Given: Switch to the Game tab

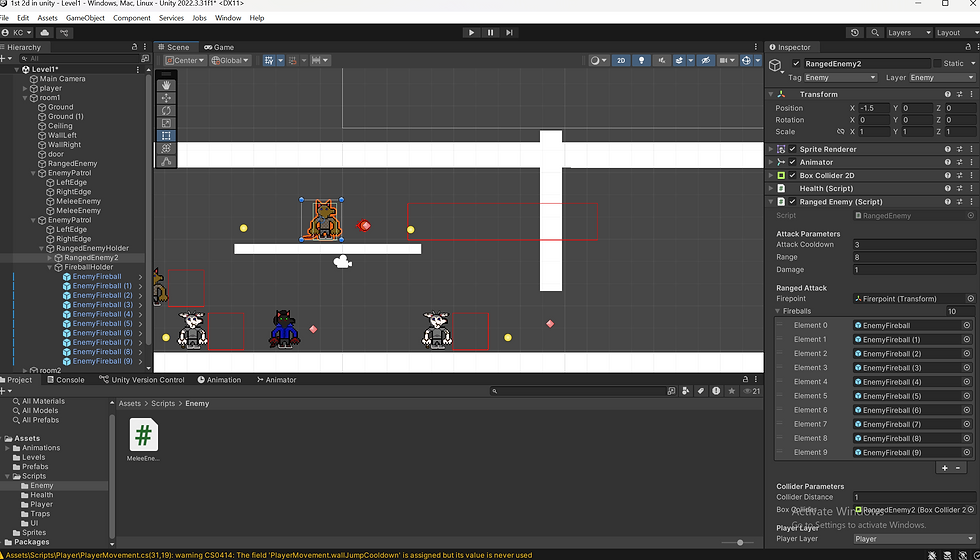Looking at the screenshot, I should coord(219,47).
